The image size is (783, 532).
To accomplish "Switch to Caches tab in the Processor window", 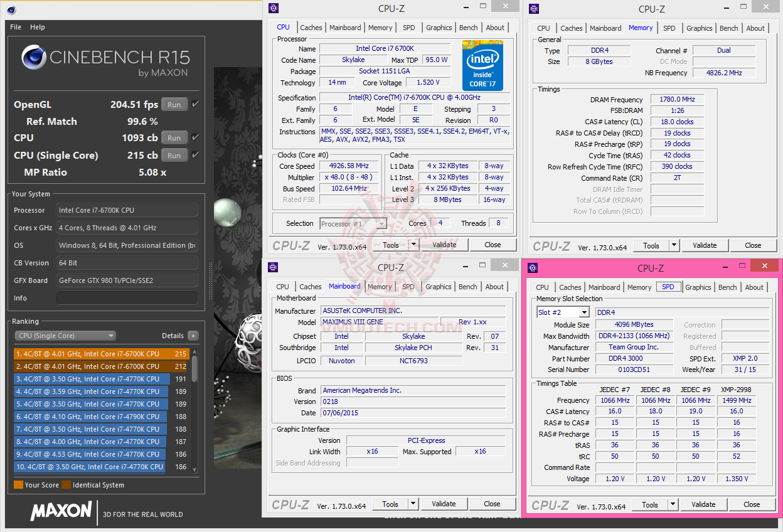I will (x=311, y=28).
